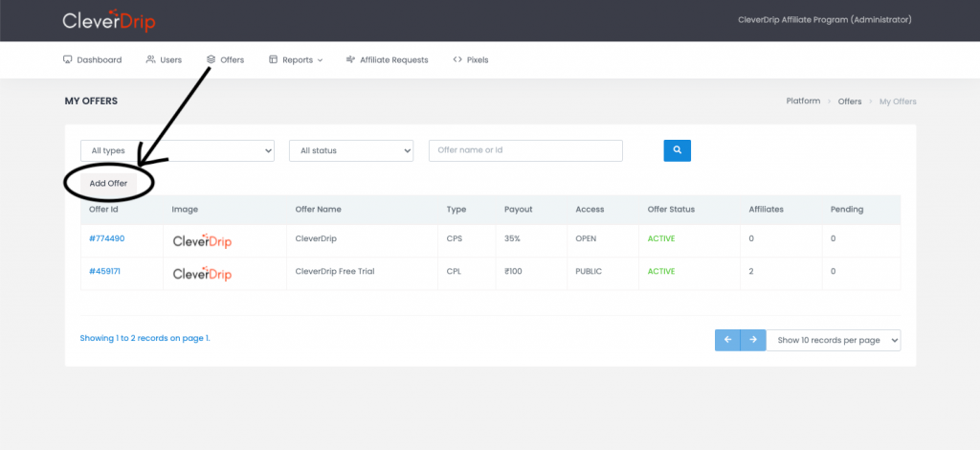Click the Offer Status column header
This screenshot has height=450, width=980.
(x=671, y=210)
